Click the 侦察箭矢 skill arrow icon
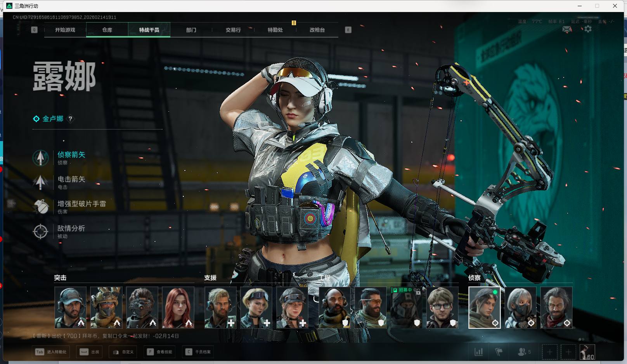This screenshot has width=627, height=364. coord(41,158)
